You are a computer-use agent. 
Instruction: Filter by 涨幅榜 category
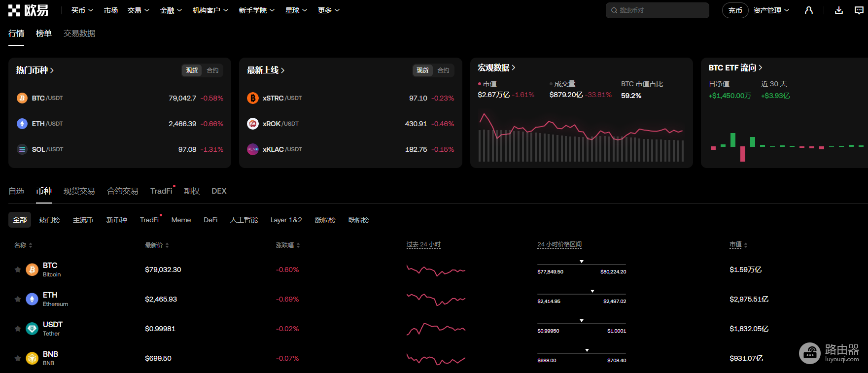tap(325, 220)
